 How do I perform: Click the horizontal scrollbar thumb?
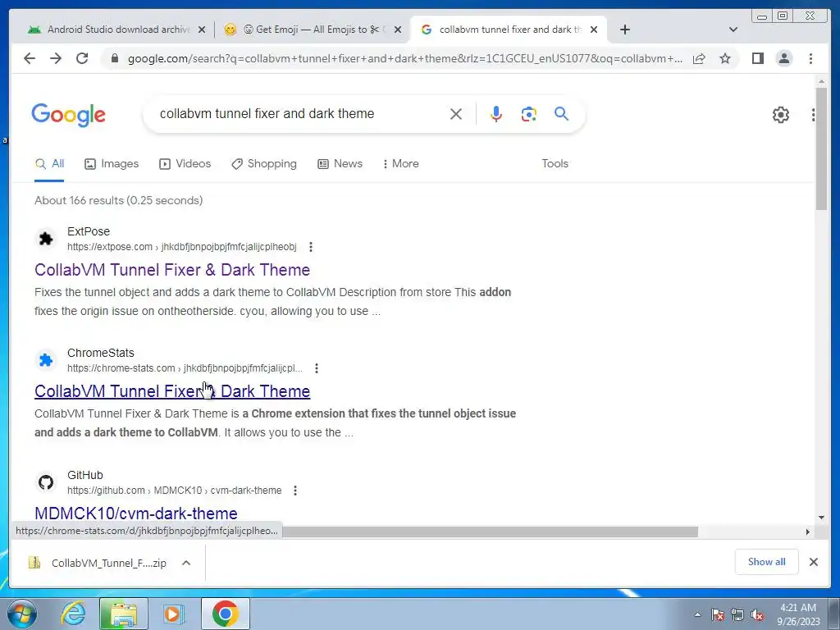491,532
